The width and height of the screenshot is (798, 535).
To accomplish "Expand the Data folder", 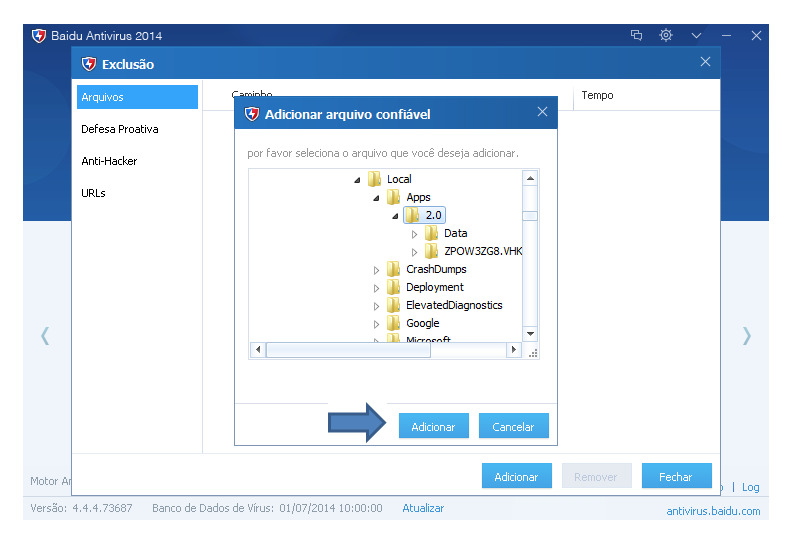I will [x=414, y=234].
